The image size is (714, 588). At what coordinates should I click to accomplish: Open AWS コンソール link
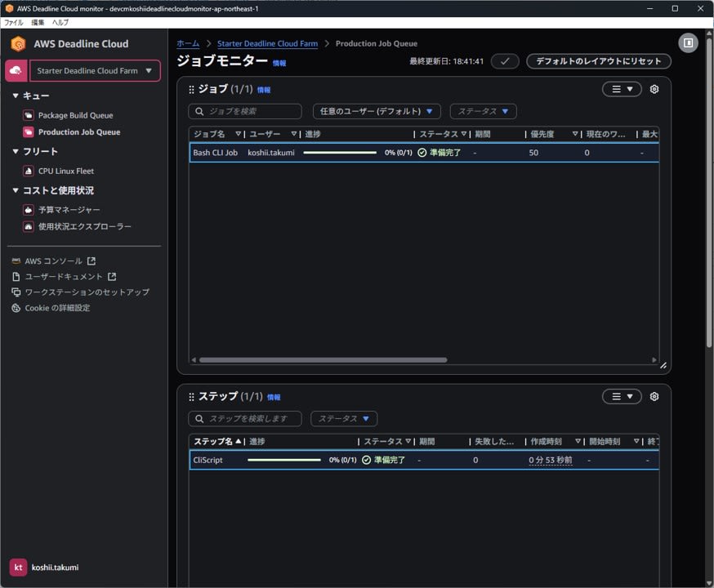(x=53, y=261)
